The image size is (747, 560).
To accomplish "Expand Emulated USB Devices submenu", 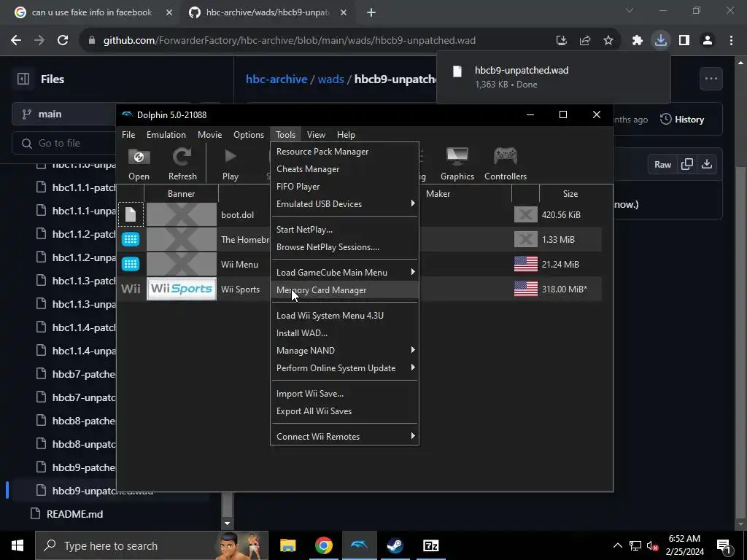I will (344, 204).
